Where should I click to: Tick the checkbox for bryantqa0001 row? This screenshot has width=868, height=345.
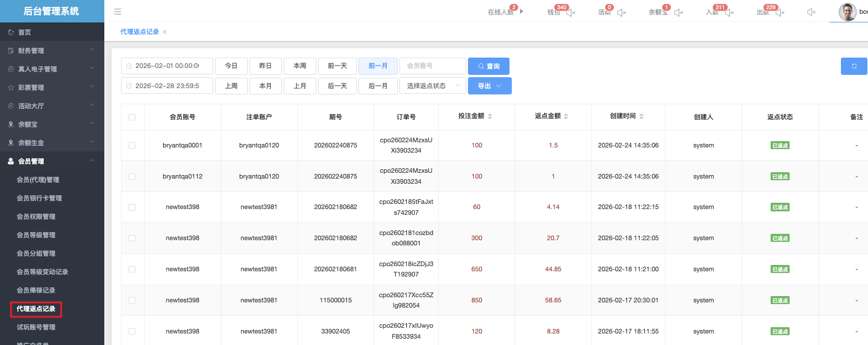coord(132,146)
